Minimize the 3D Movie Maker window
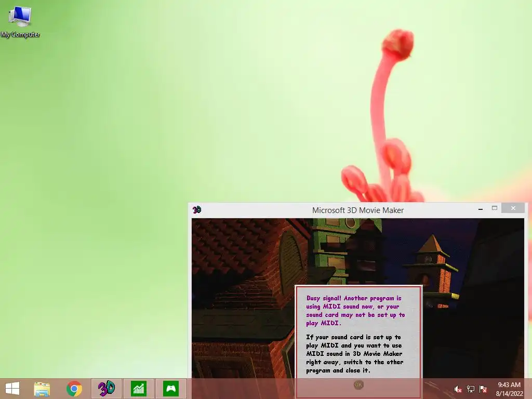The height and width of the screenshot is (399, 532). (x=481, y=209)
